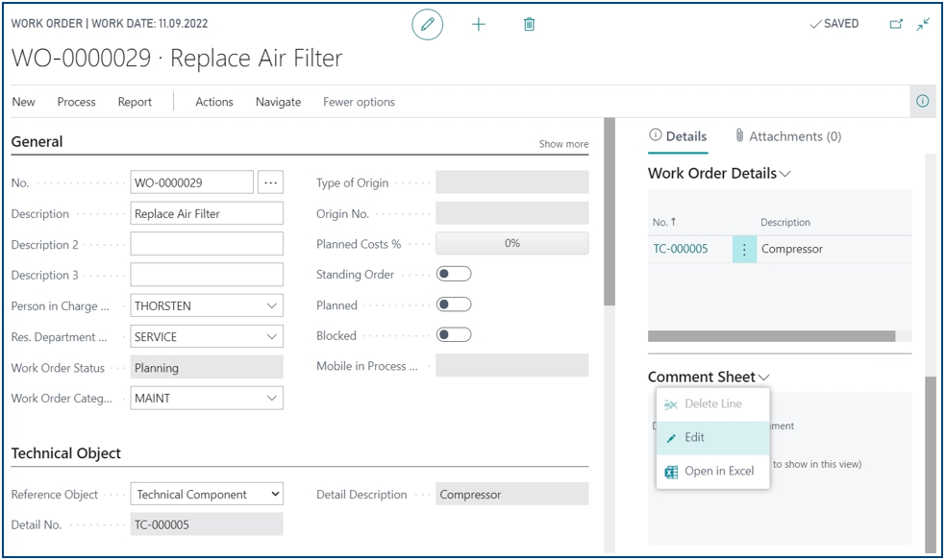This screenshot has width=946, height=560.
Task: Open the Res. Department dropdown
Action: [x=271, y=336]
